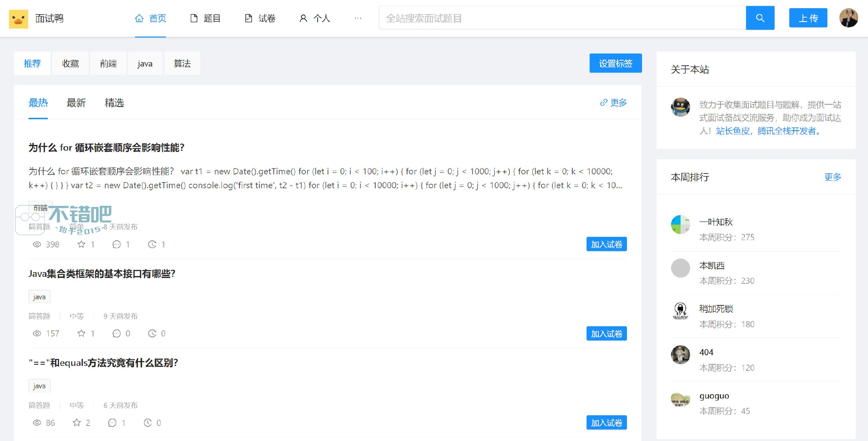Go to the 题目 navigation item
This screenshot has width=868, height=441.
pos(206,18)
